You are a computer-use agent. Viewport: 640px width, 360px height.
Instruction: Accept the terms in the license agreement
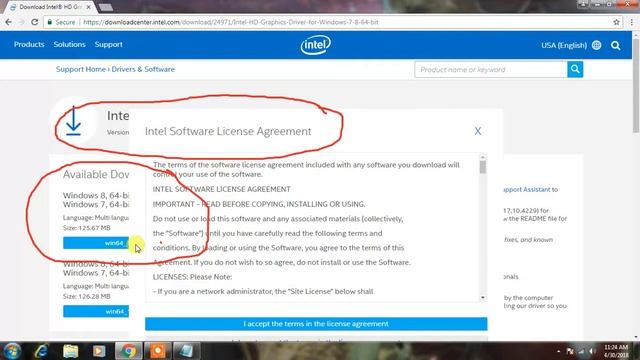tap(316, 324)
